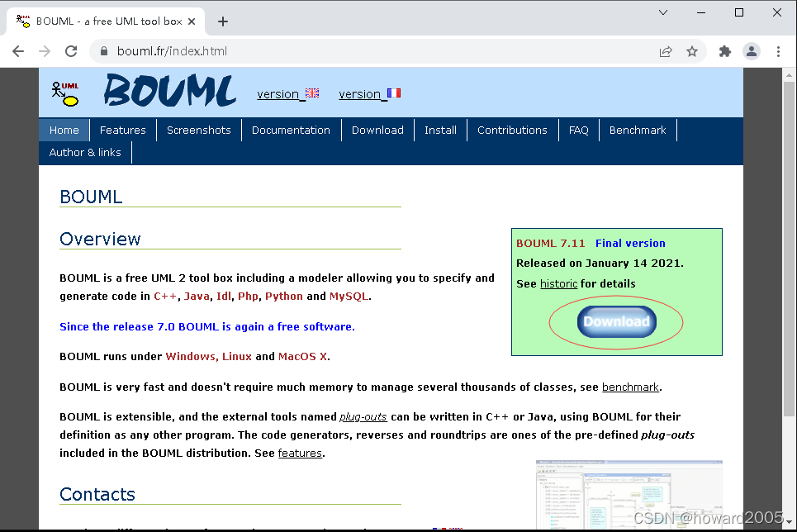Share this page using the share icon
Screen dimensions: 797x532
click(666, 51)
